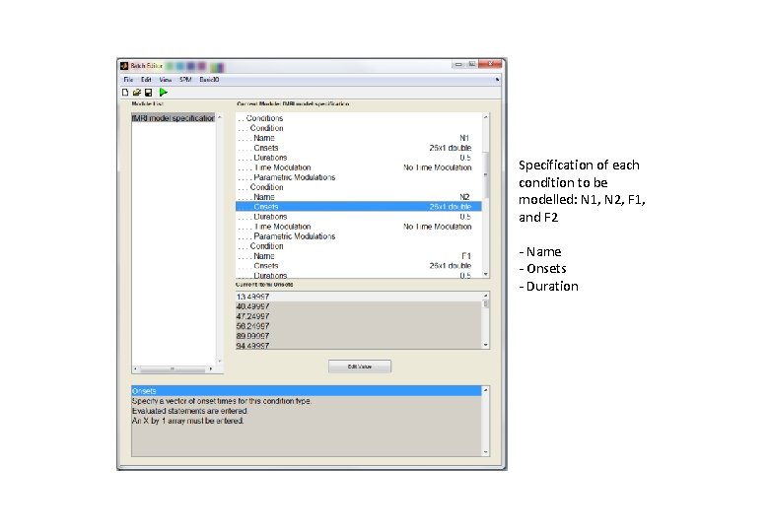The image size is (769, 532).
Task: Open the File menu
Action: tap(128, 80)
